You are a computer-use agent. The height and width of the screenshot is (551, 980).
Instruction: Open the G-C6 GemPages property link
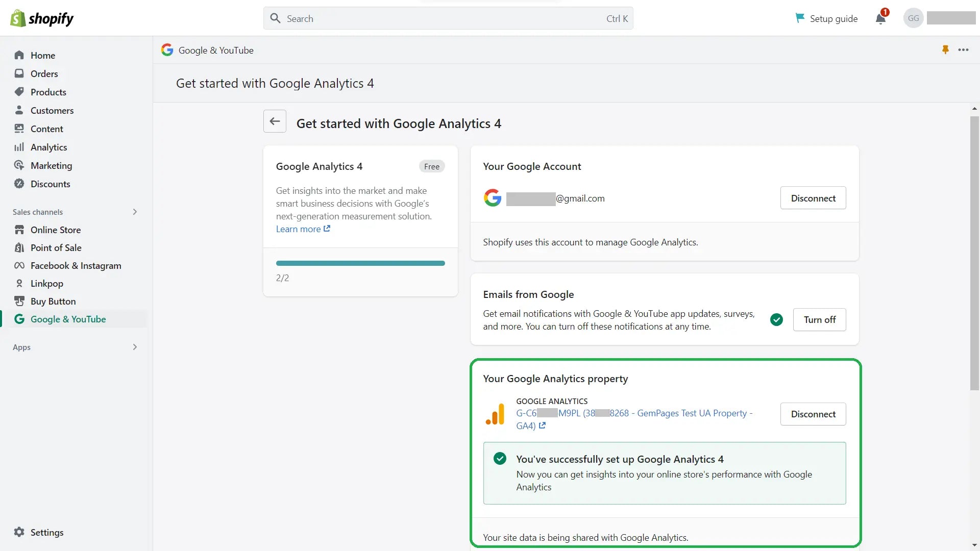pos(634,419)
